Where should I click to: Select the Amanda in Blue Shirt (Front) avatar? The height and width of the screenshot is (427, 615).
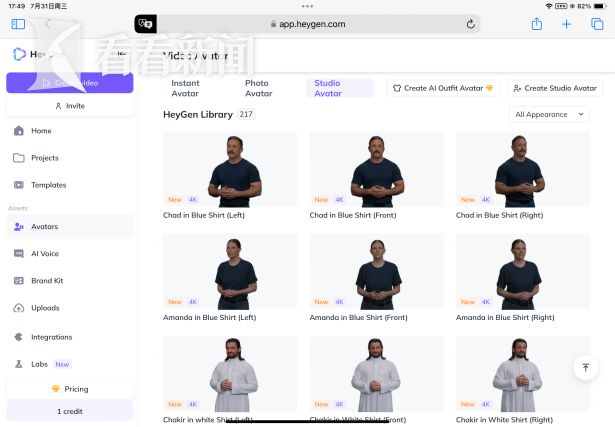point(377,271)
